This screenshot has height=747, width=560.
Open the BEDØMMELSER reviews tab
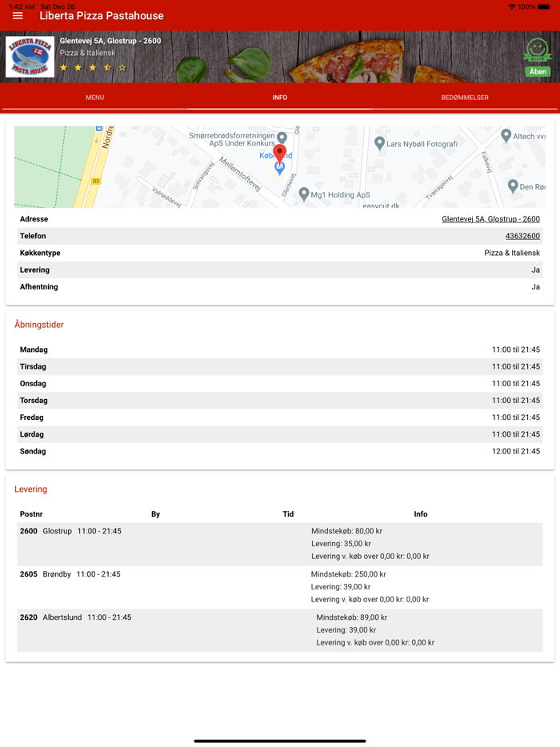click(465, 98)
